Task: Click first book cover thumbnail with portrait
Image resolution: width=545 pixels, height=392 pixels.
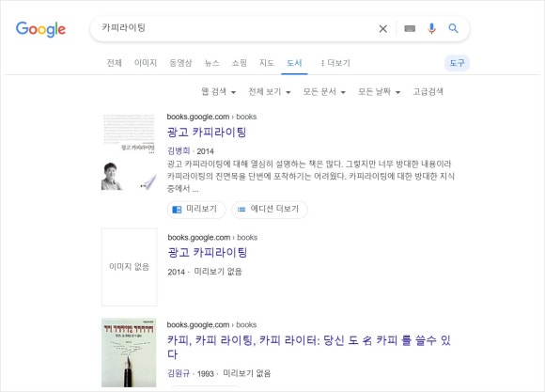Action: (x=129, y=152)
